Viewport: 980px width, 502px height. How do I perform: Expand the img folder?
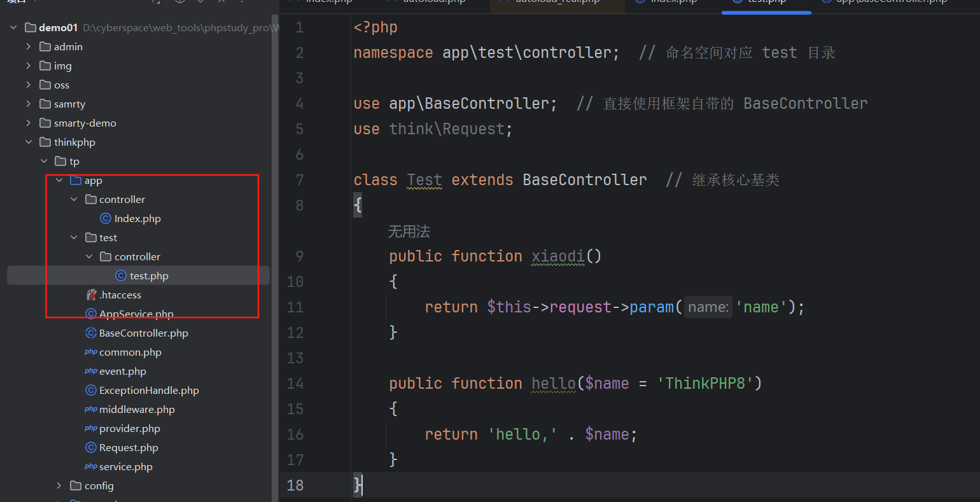point(28,66)
